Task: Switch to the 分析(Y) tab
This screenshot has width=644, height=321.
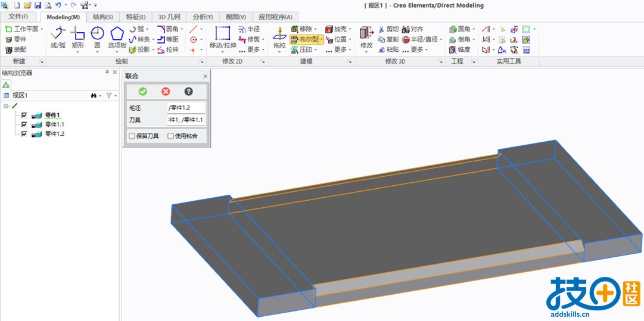Action: tap(203, 17)
